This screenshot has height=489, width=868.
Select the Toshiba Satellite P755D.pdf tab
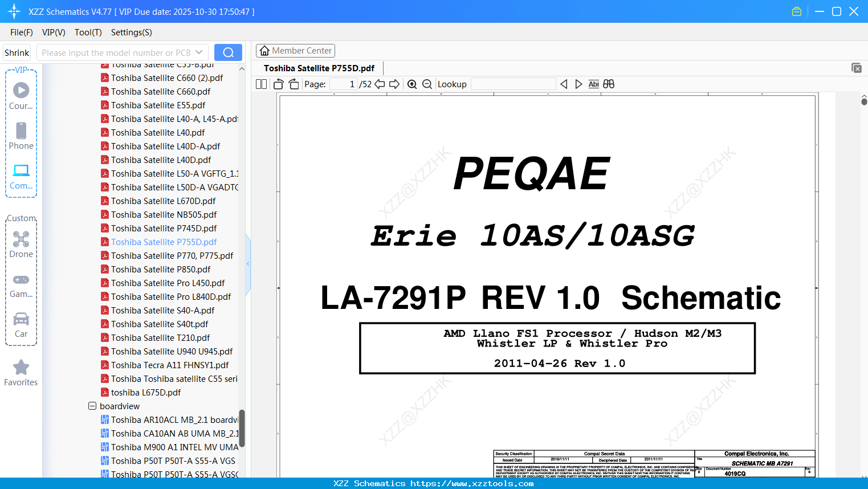(319, 68)
